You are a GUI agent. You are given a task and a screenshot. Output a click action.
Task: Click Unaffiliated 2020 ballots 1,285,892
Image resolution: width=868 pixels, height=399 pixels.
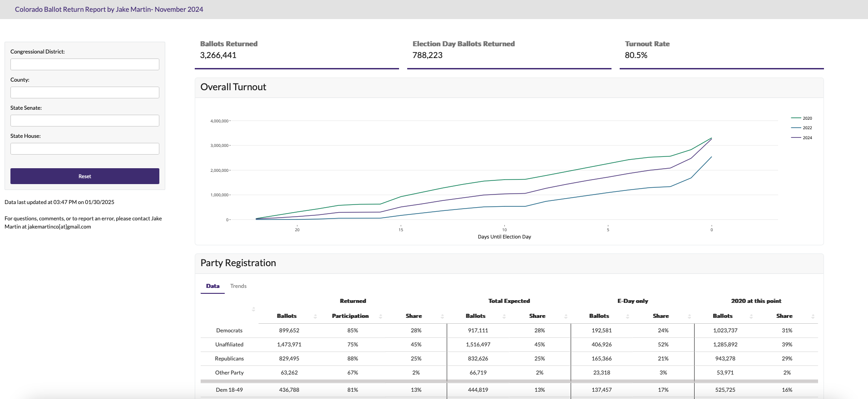(725, 345)
